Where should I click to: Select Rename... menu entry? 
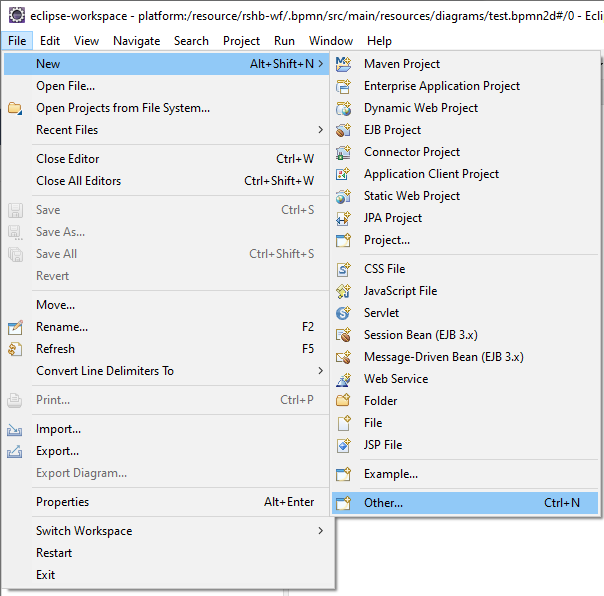click(x=166, y=327)
